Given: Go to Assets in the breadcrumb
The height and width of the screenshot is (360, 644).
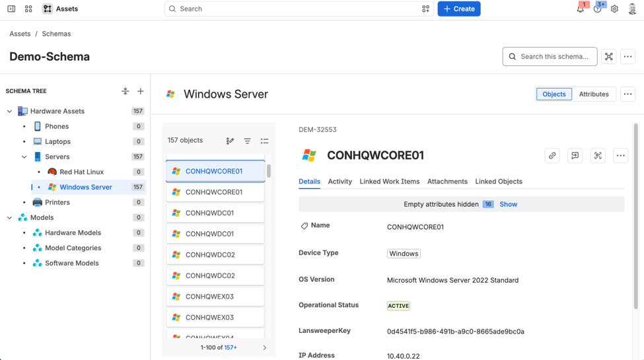Looking at the screenshot, I should 20,34.
